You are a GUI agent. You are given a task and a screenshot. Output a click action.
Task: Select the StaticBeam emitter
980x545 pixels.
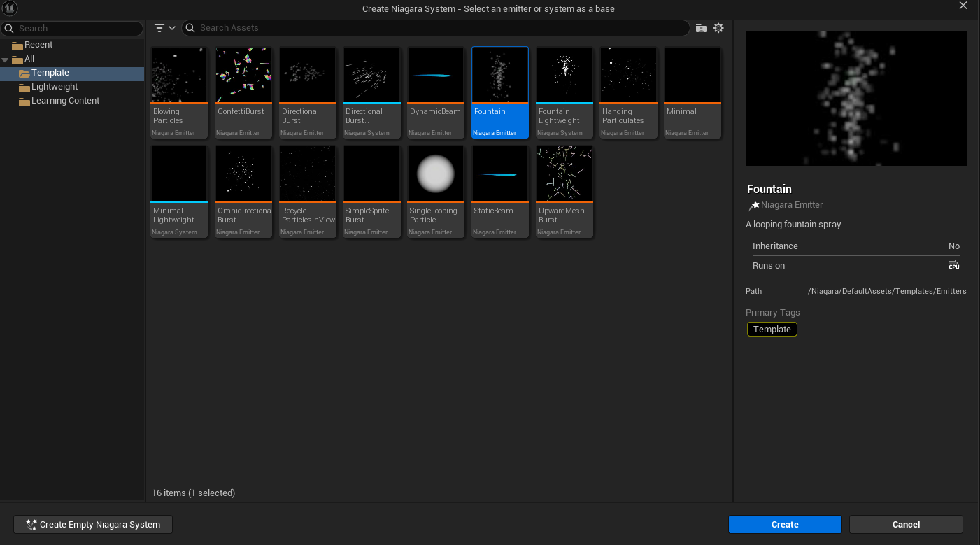pyautogui.click(x=500, y=192)
